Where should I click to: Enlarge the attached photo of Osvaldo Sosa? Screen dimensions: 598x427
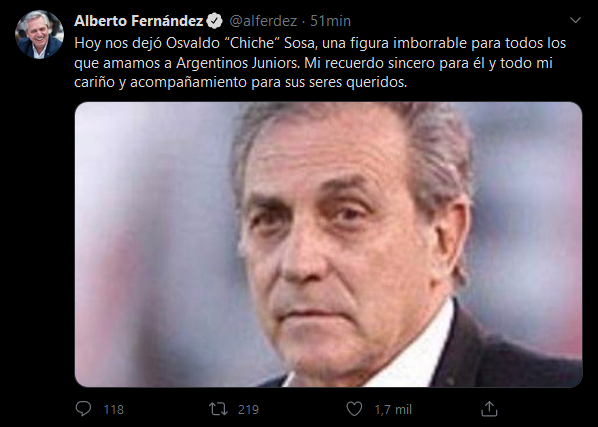point(328,244)
